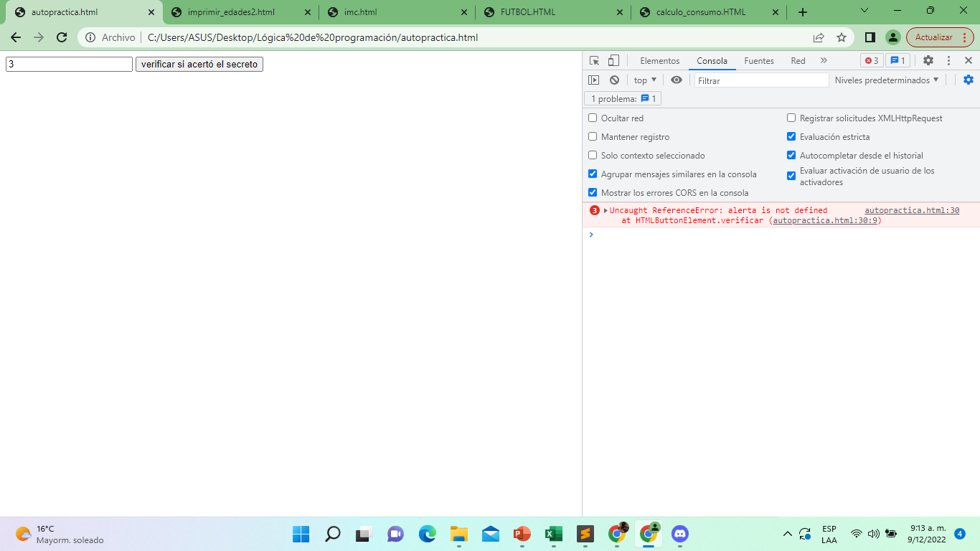The height and width of the screenshot is (551, 980).
Task: Open the clock and date panel
Action: pyautogui.click(x=928, y=534)
